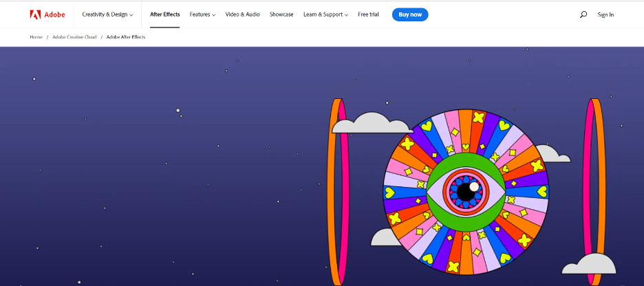The width and height of the screenshot is (644, 286).
Task: Click Adobe After Effects breadcrumb text
Action: (x=126, y=37)
